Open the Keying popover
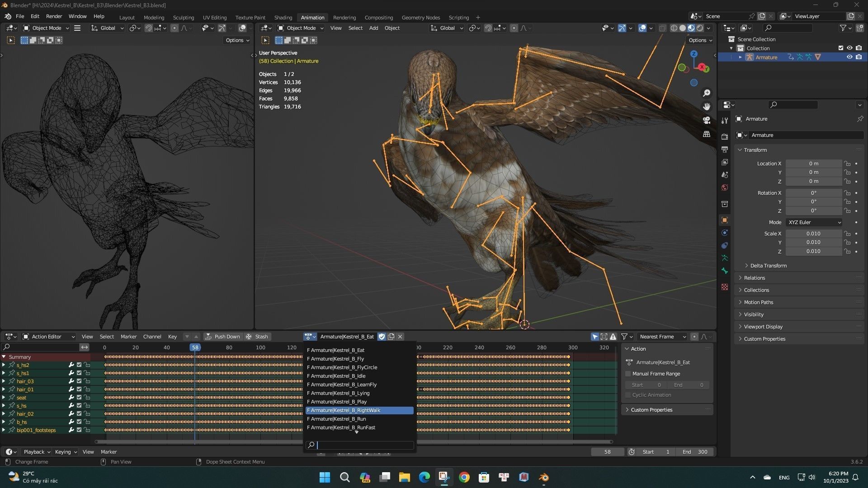Screen dimensions: 868x488 pyautogui.click(x=66, y=452)
